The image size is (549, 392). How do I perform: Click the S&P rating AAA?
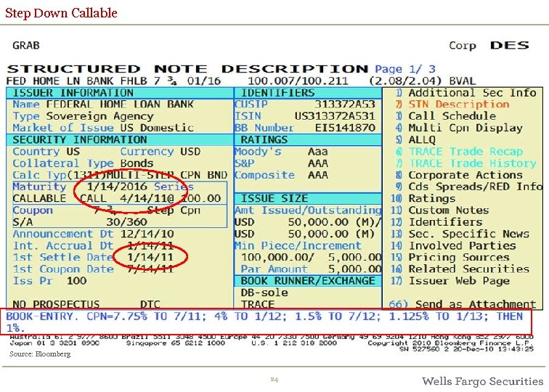[318, 163]
